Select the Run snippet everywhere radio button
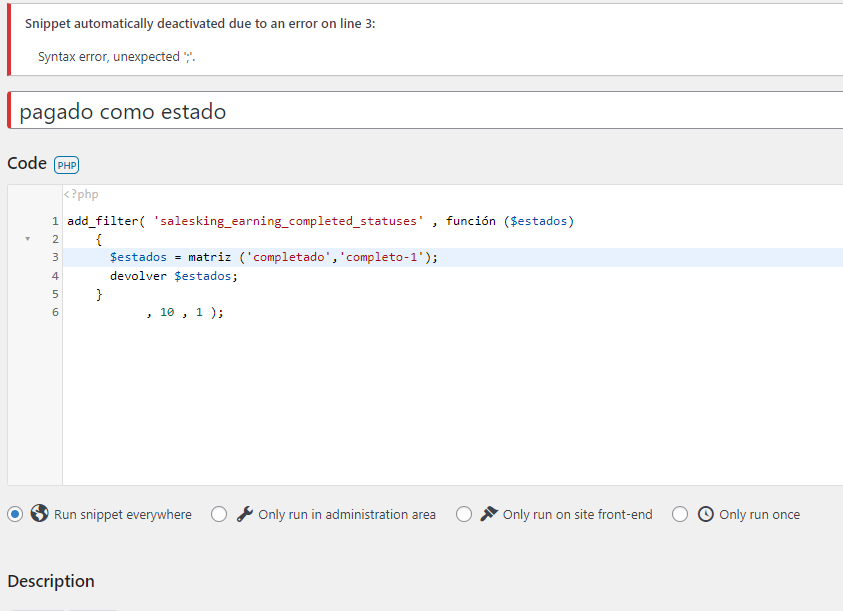Screen dimensions: 843x611 15,515
